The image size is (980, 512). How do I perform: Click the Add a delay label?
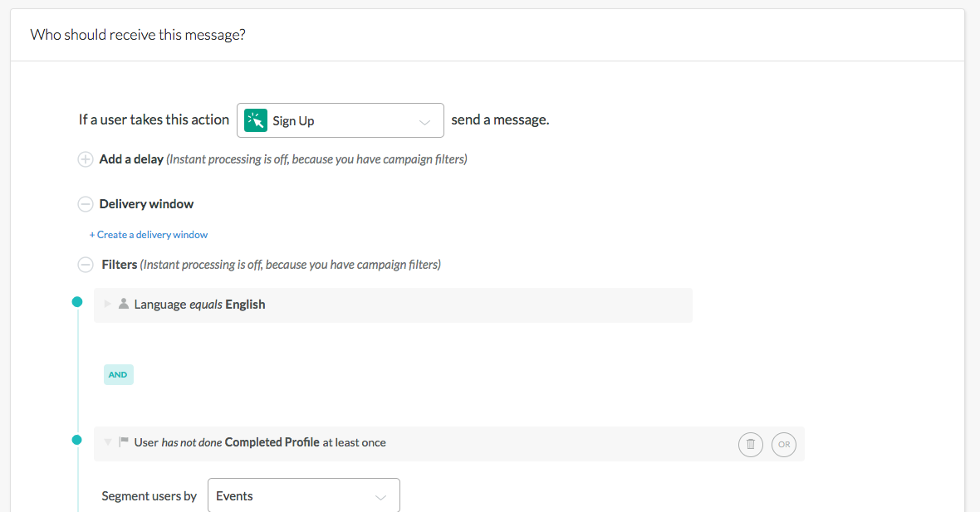click(131, 159)
